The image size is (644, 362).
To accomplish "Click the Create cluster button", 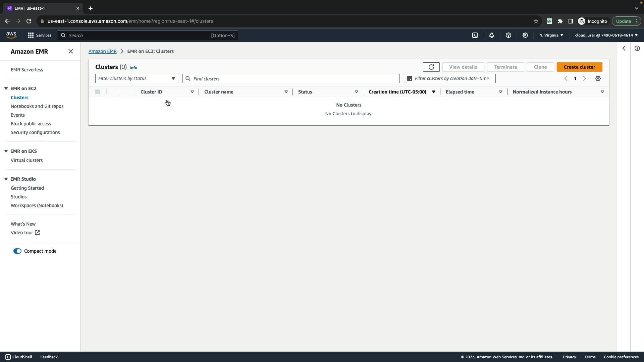I will pos(579,67).
